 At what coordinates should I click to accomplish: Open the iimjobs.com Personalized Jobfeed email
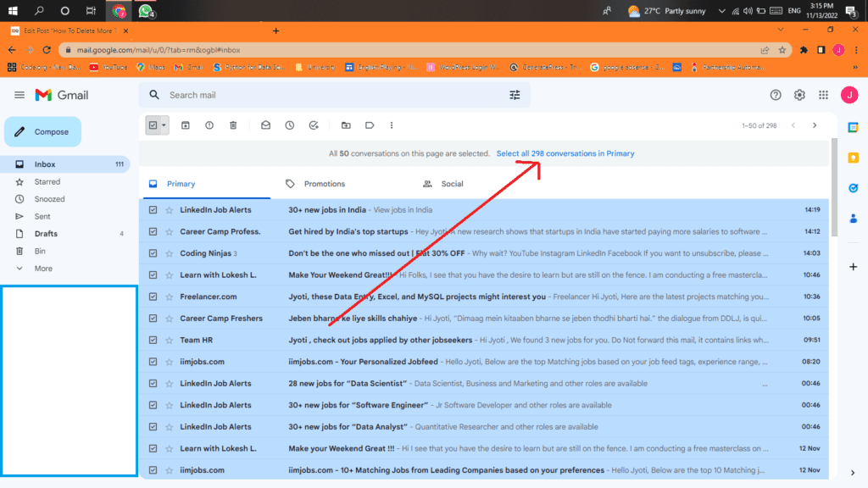pos(484,362)
